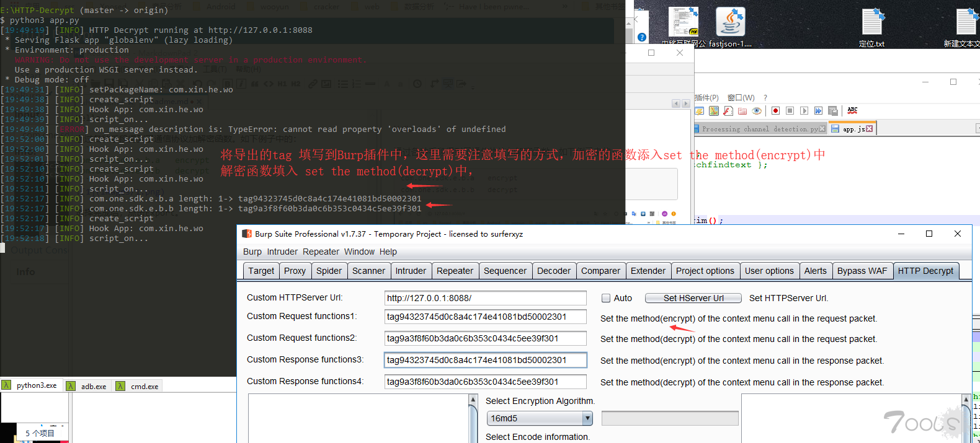Viewport: 980px width, 443px height.
Task: Click the folder-as-workspace icon in Notepad++
Action: [x=742, y=111]
